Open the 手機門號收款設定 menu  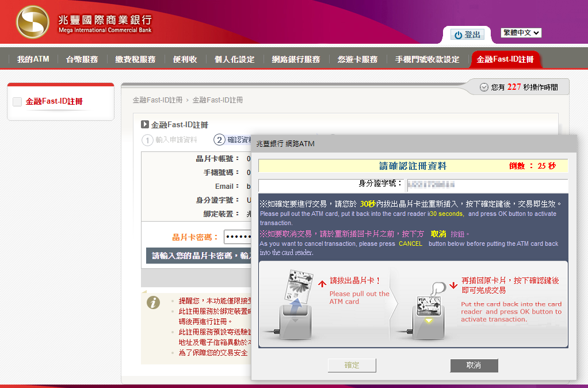(x=427, y=59)
